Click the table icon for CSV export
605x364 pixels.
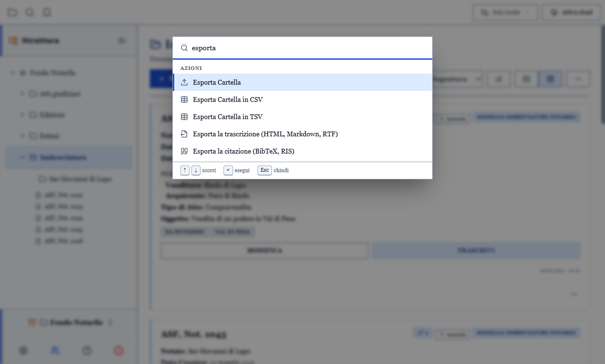[184, 99]
